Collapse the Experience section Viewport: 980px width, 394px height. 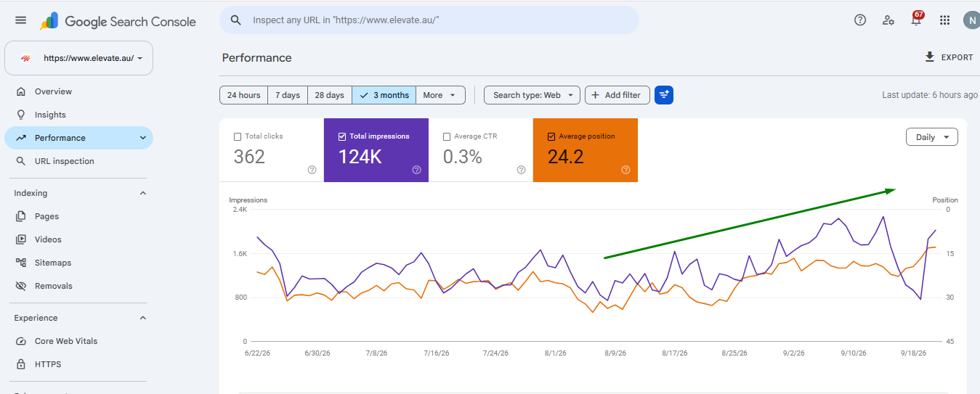[x=142, y=318]
